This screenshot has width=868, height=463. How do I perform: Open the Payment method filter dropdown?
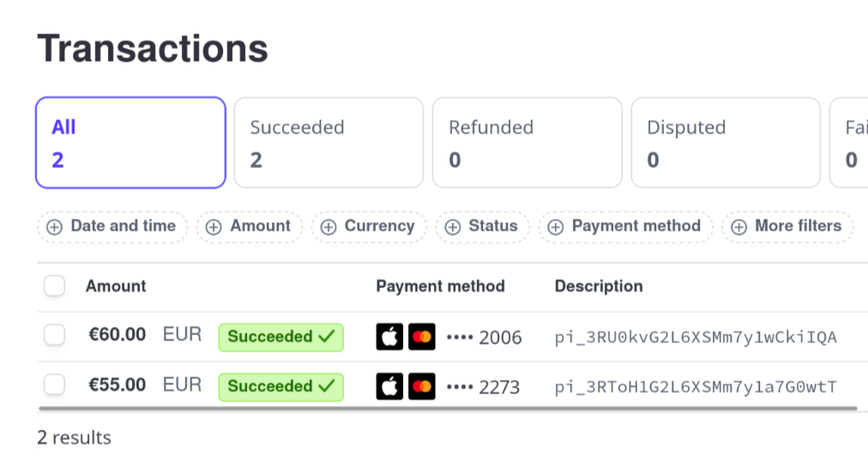pyautogui.click(x=625, y=226)
